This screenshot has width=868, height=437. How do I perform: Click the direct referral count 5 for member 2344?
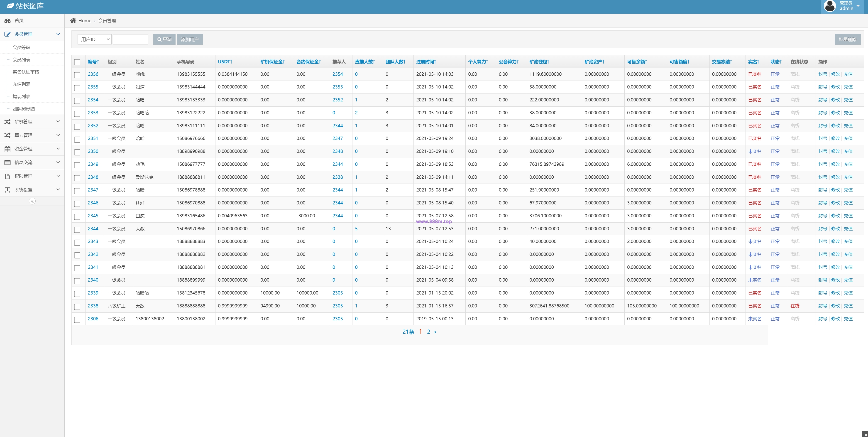(356, 229)
